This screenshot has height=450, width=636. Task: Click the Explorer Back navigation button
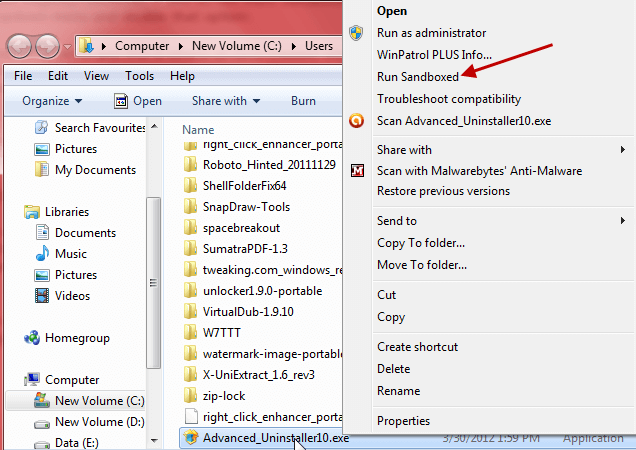pyautogui.click(x=19, y=46)
